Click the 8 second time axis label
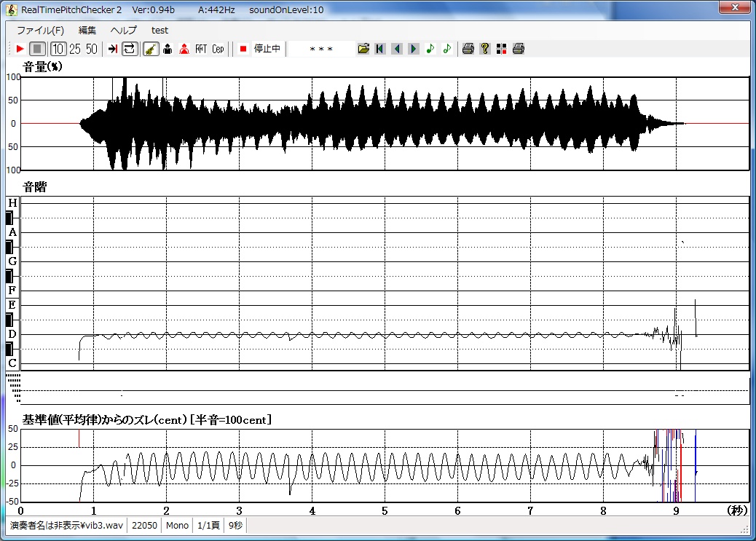Screen dimensions: 756x541 click(x=603, y=510)
